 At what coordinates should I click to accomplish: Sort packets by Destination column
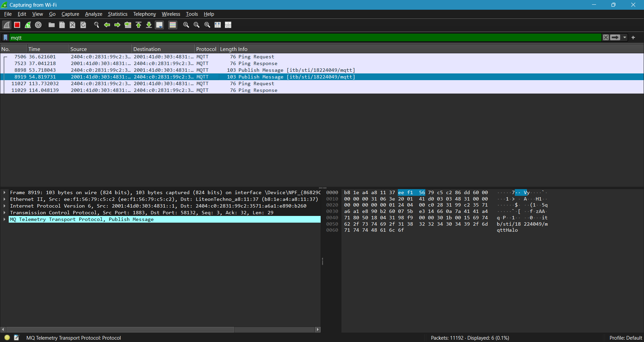163,49
